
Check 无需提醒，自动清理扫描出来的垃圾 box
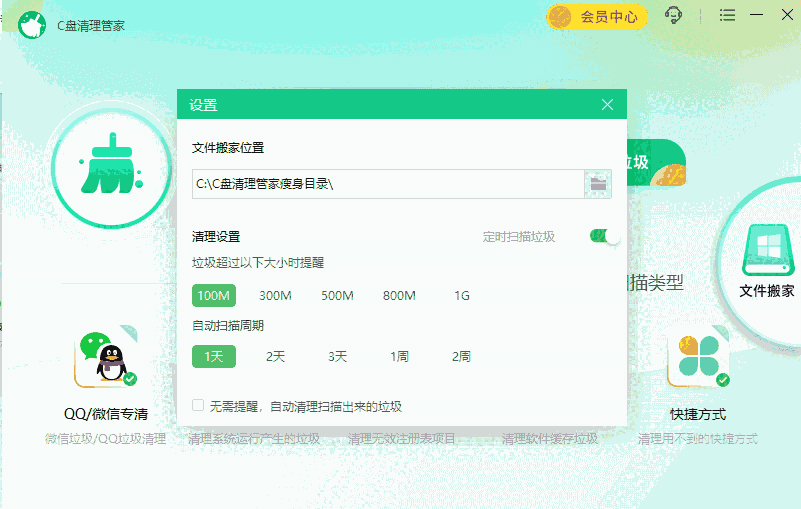pos(198,406)
